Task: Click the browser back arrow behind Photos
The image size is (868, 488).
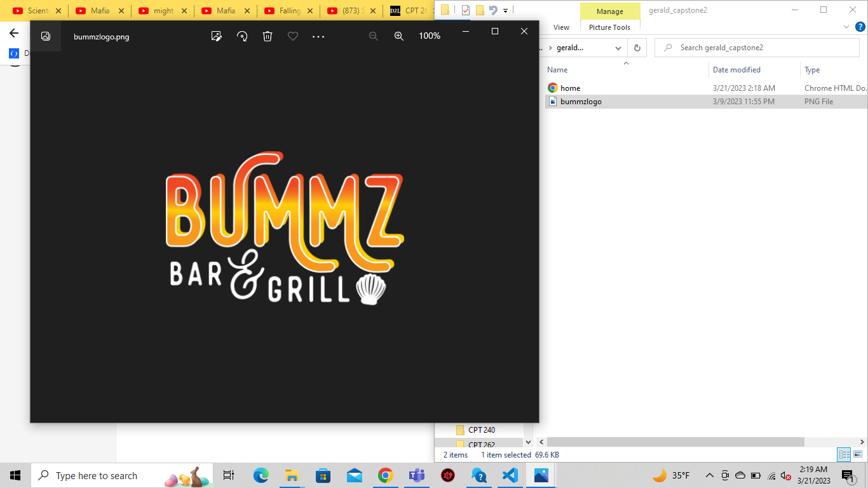Action: click(x=14, y=33)
